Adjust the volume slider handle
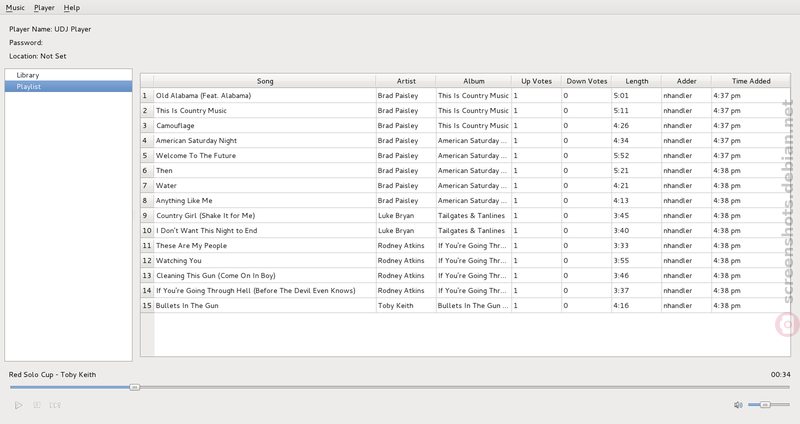 (765, 405)
